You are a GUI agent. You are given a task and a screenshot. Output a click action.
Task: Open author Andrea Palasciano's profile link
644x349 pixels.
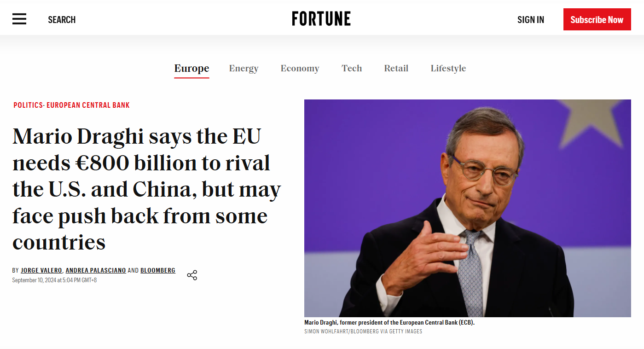(x=96, y=271)
